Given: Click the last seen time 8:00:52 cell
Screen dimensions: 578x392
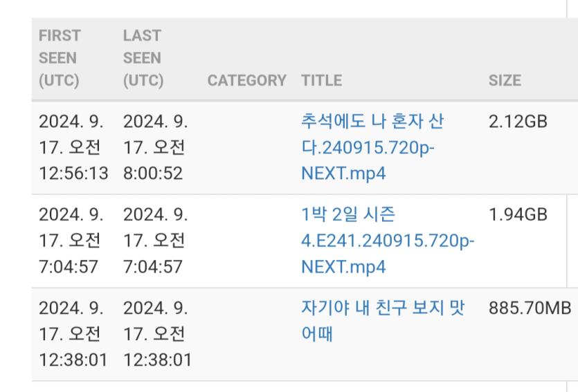Looking at the screenshot, I should click(x=156, y=147).
